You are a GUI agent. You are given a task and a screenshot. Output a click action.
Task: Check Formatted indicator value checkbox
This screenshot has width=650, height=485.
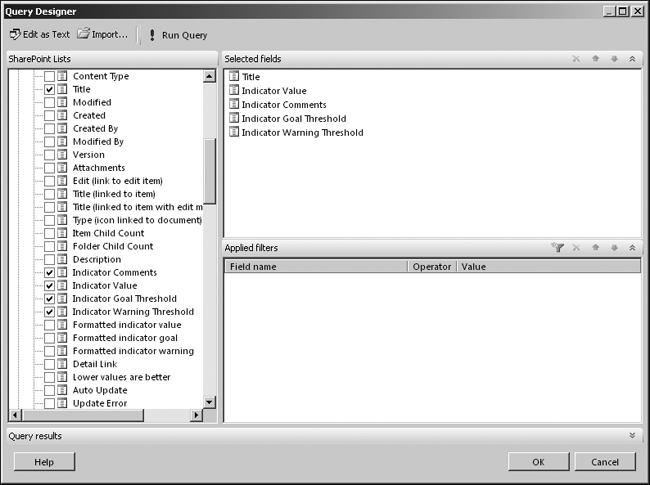click(49, 325)
